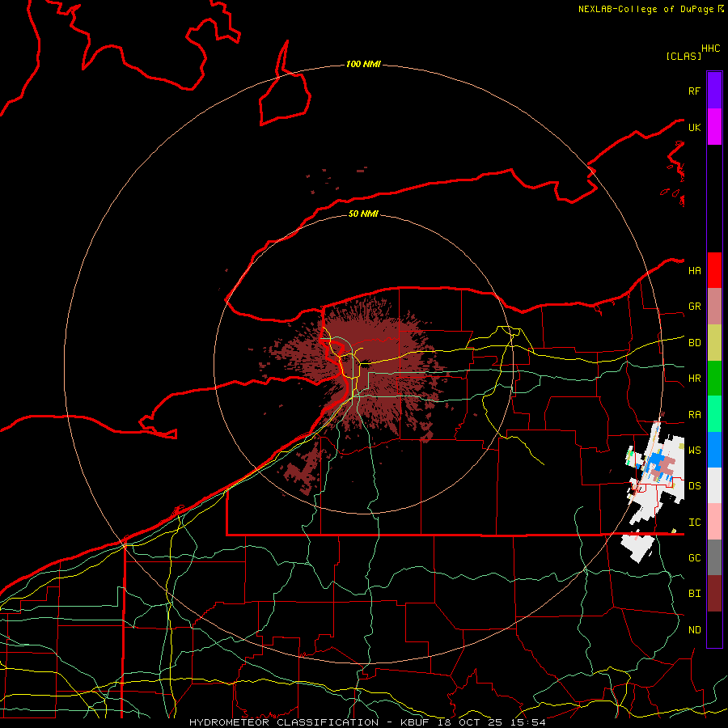Viewport: 728px width, 728px height.
Task: Click the gray GC legend color swatch
Action: click(714, 557)
